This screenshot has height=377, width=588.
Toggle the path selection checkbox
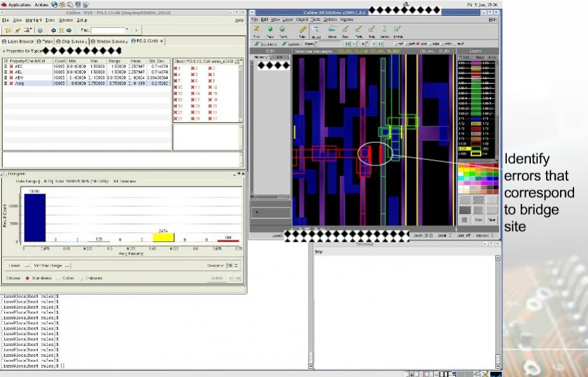pyautogui.click(x=406, y=44)
